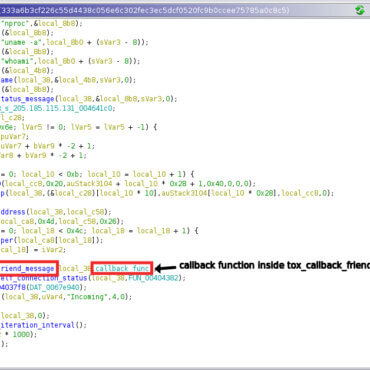Click the uVar4 argument before "Incoming"

(52, 297)
